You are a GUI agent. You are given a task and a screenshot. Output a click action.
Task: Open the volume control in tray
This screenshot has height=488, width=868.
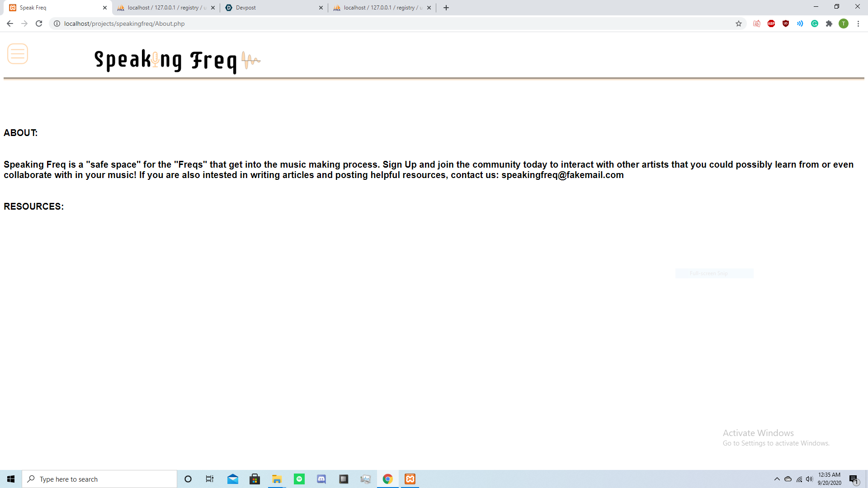click(809, 479)
